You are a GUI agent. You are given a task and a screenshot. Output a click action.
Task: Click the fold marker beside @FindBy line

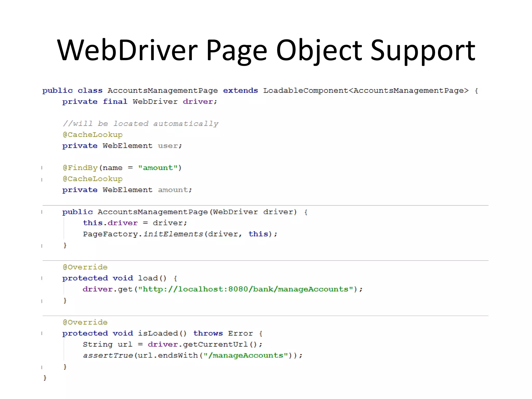[x=42, y=168]
